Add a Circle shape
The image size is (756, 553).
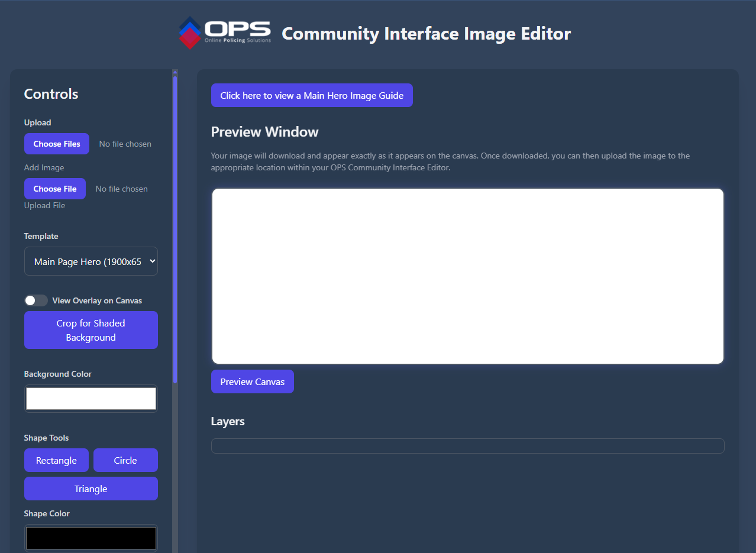click(x=125, y=460)
